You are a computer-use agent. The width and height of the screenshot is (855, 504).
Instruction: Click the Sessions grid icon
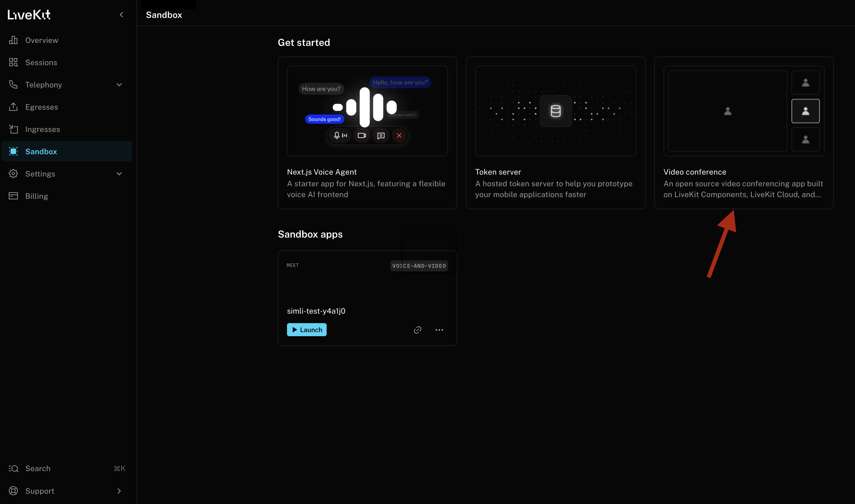(x=13, y=62)
